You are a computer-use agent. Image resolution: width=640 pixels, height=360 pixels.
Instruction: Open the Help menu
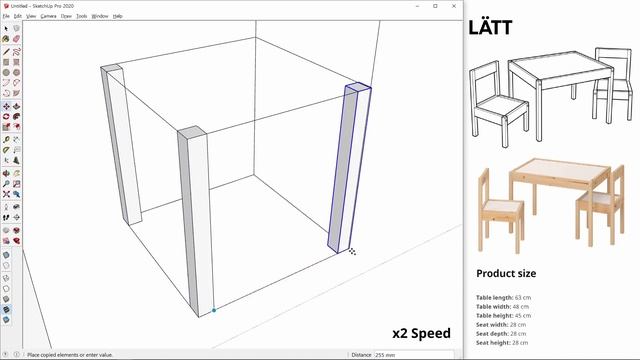pos(118,16)
